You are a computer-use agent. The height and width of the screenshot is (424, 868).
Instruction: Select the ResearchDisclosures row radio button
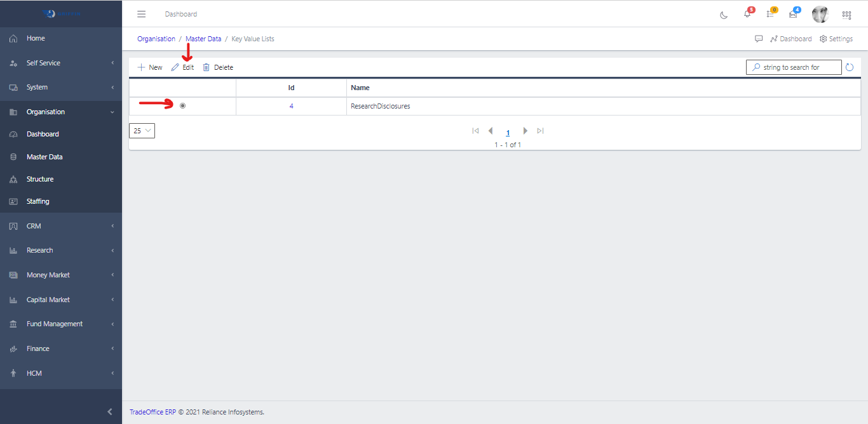point(183,106)
